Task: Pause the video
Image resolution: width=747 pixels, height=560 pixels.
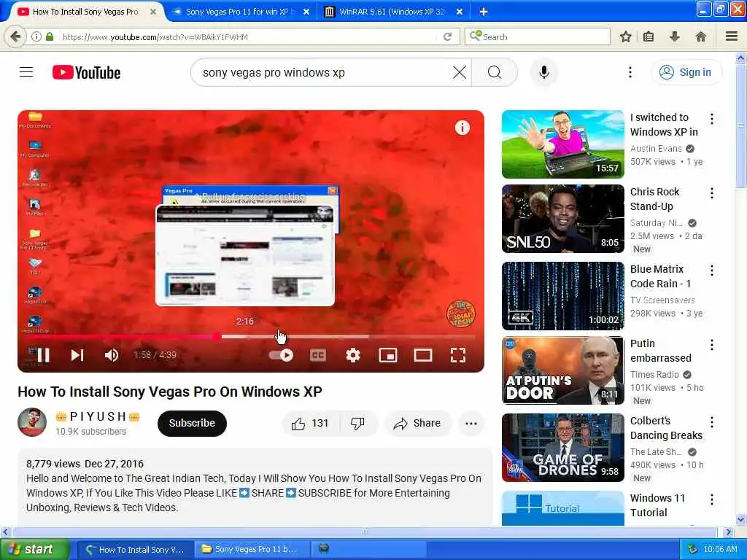Action: pos(43,355)
